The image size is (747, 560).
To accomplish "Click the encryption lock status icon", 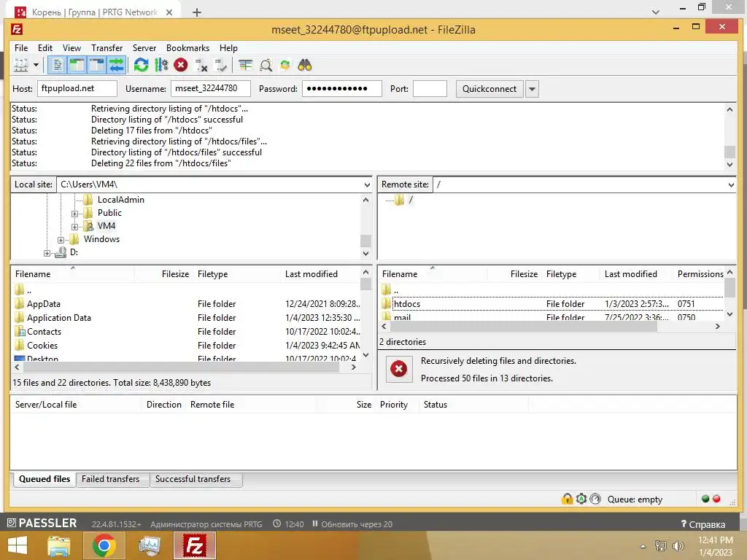I will pos(567,499).
